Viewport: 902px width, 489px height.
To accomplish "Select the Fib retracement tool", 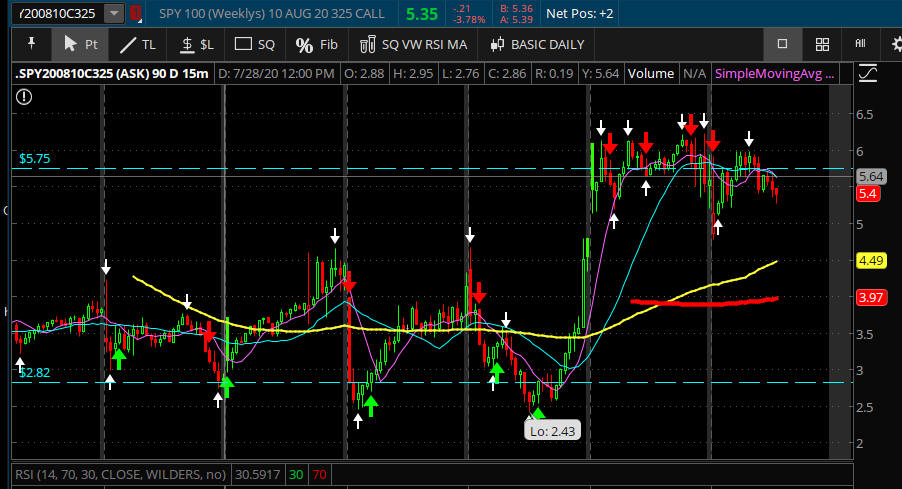I will [318, 44].
